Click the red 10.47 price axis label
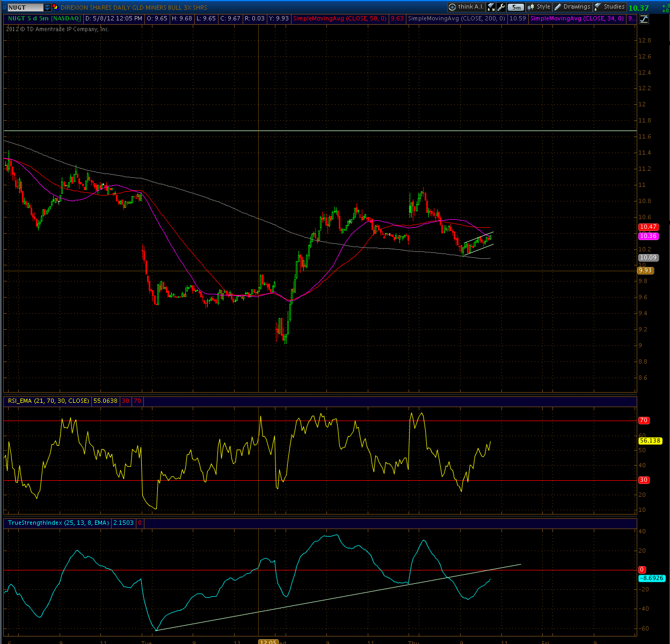Viewport: 670px width, 644px height. (649, 227)
